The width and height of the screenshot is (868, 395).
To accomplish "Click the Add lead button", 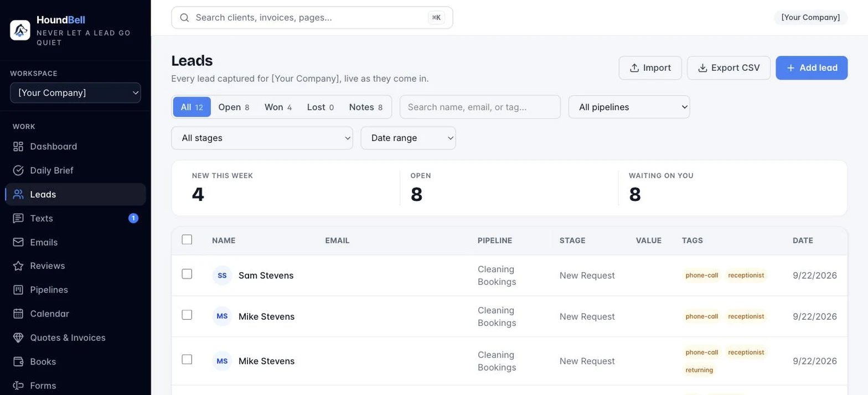I will pos(812,68).
